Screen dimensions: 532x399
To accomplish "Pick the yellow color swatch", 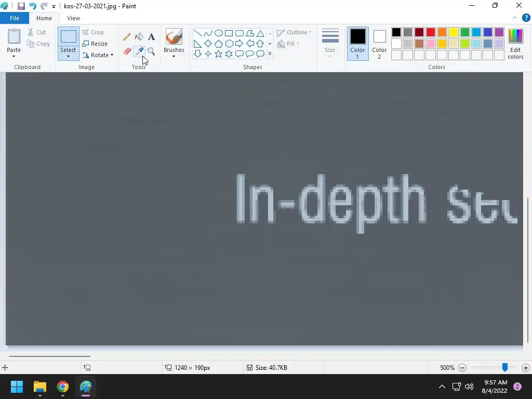I will pyautogui.click(x=454, y=32).
